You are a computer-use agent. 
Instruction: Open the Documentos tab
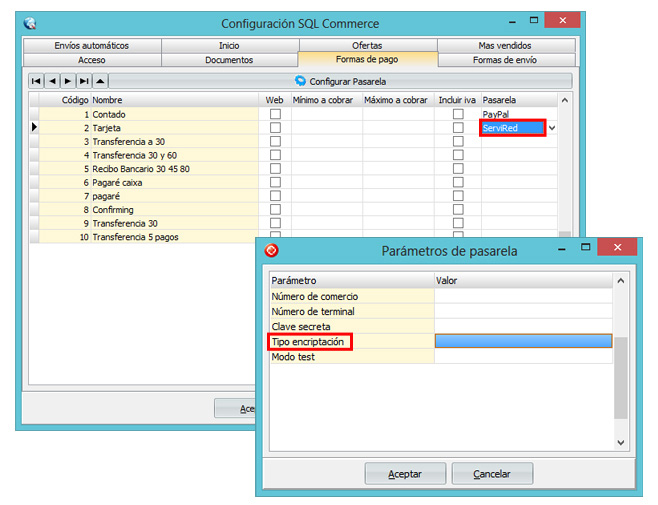(x=229, y=60)
